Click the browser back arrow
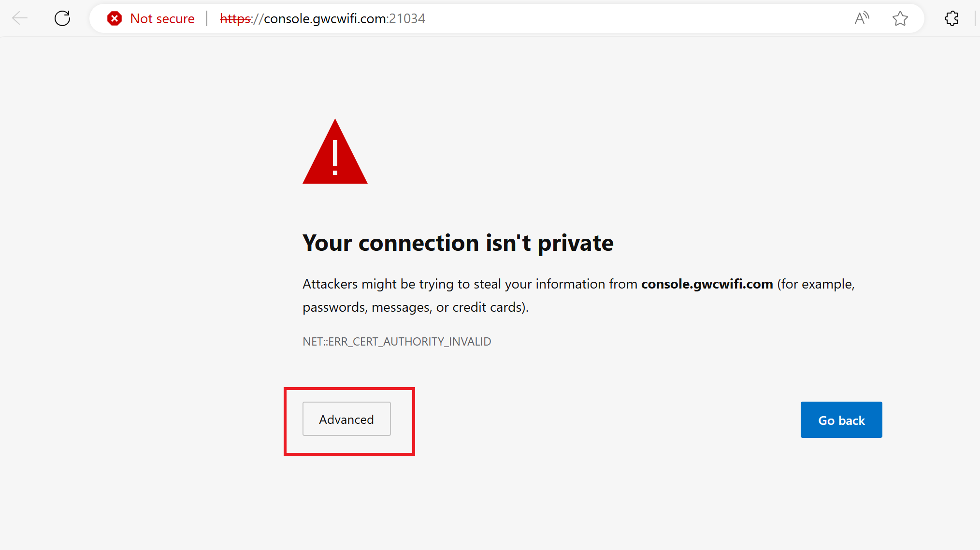The height and width of the screenshot is (550, 980). (x=20, y=18)
